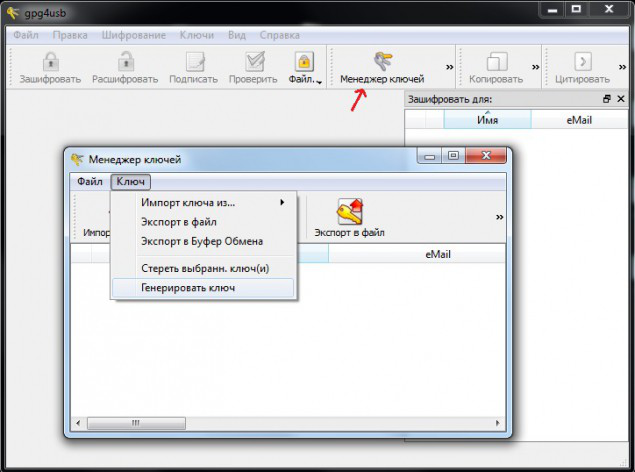
Task: Click the Файл. padlock toolbar icon
Action: point(304,62)
